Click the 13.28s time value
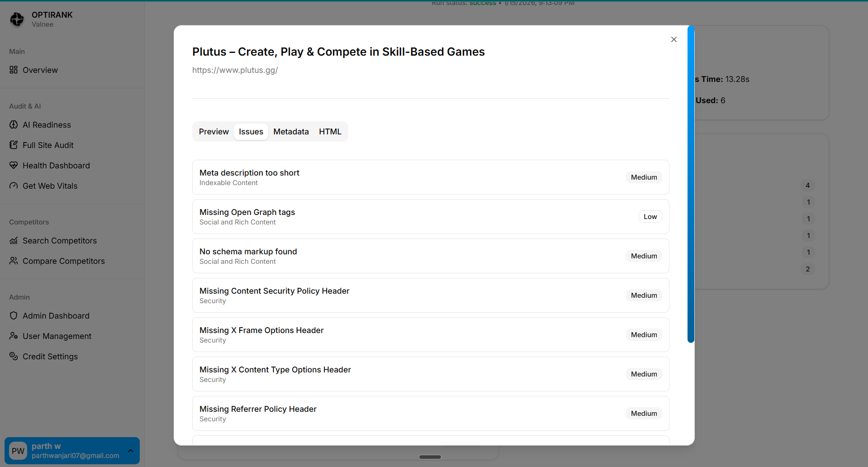 tap(737, 79)
